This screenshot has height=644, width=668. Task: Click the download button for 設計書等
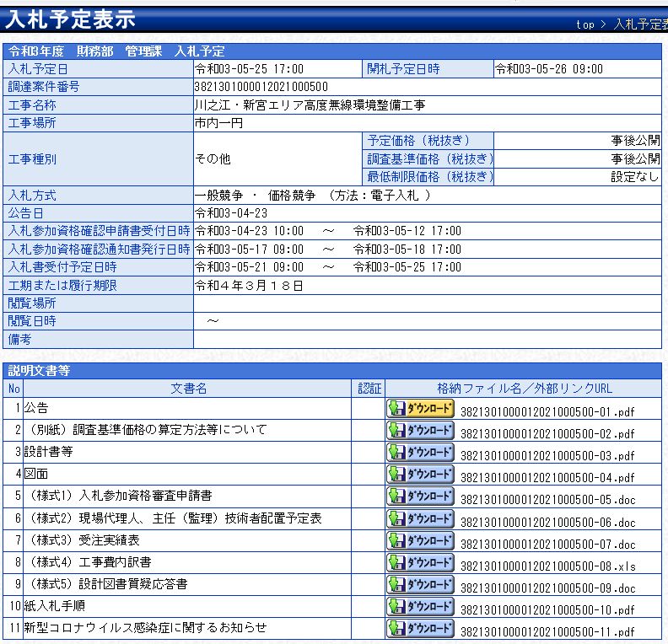pos(420,453)
